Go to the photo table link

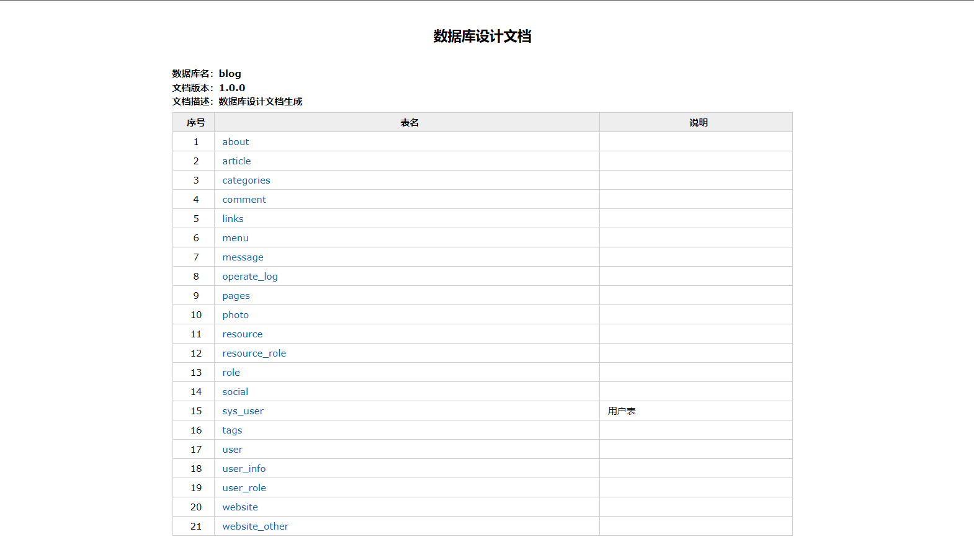236,315
